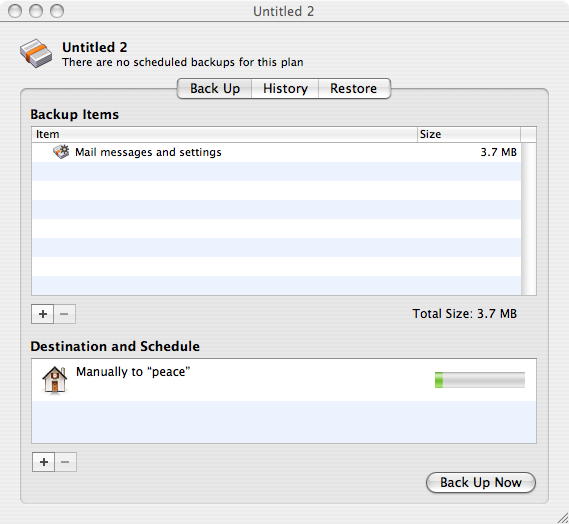
Task: Remove backup item with minus button
Action: click(65, 314)
